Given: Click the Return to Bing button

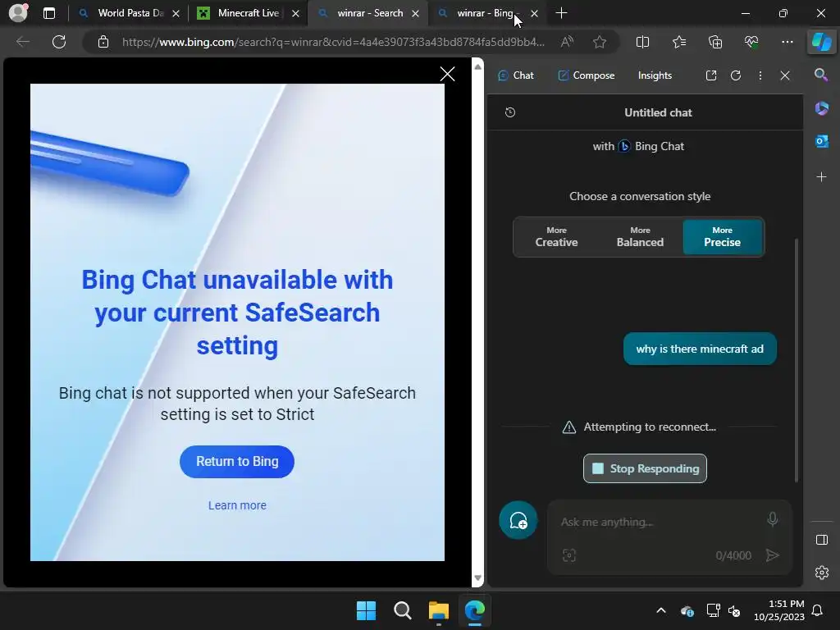Looking at the screenshot, I should pos(237,461).
